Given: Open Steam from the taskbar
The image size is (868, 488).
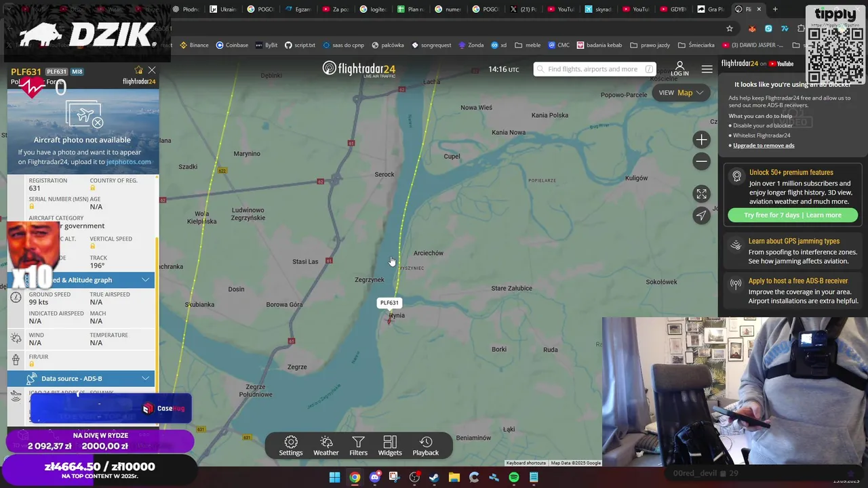Looking at the screenshot, I should pos(434,477).
